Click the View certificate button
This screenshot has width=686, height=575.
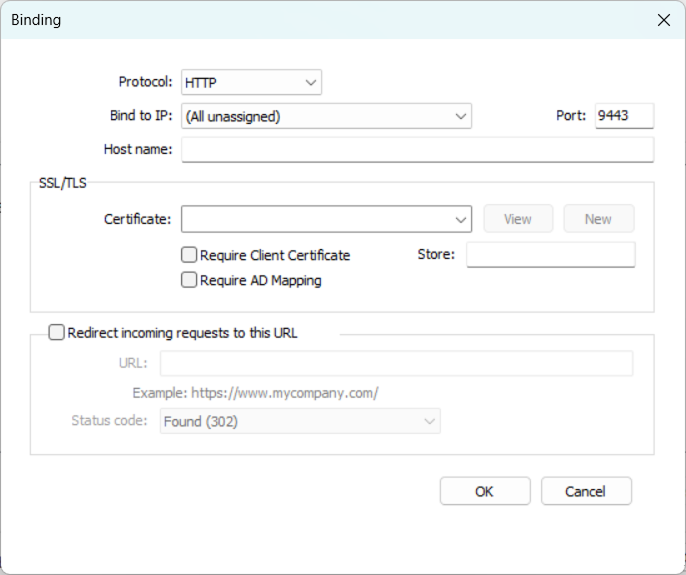[518, 219]
